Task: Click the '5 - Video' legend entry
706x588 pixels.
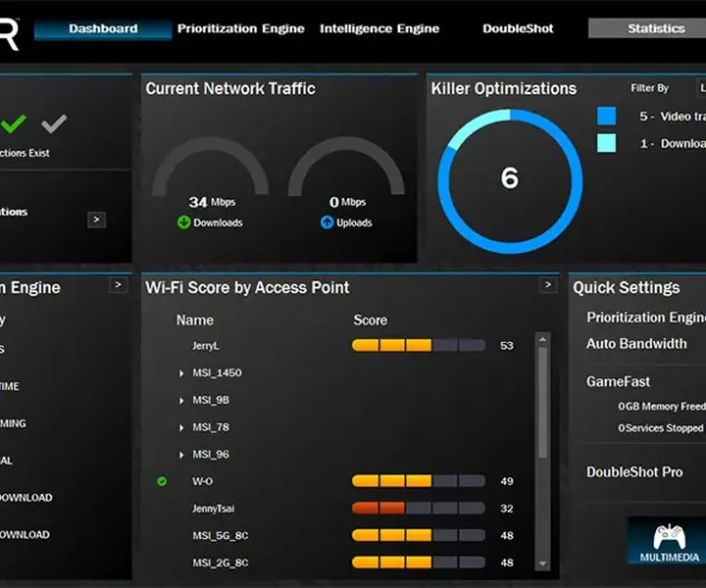Action: pyautogui.click(x=673, y=116)
